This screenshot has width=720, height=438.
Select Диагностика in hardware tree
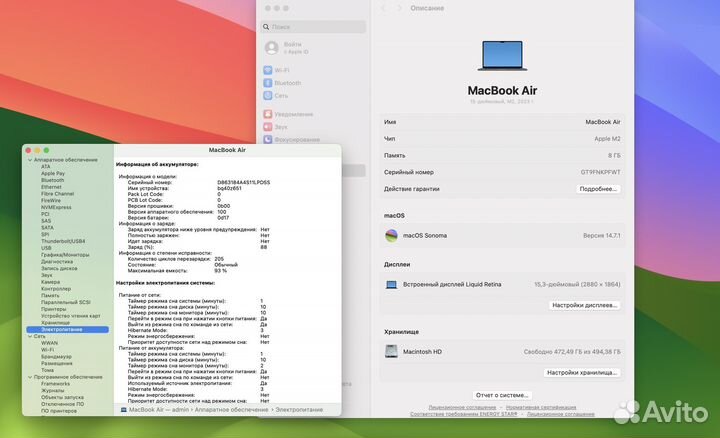(x=57, y=262)
